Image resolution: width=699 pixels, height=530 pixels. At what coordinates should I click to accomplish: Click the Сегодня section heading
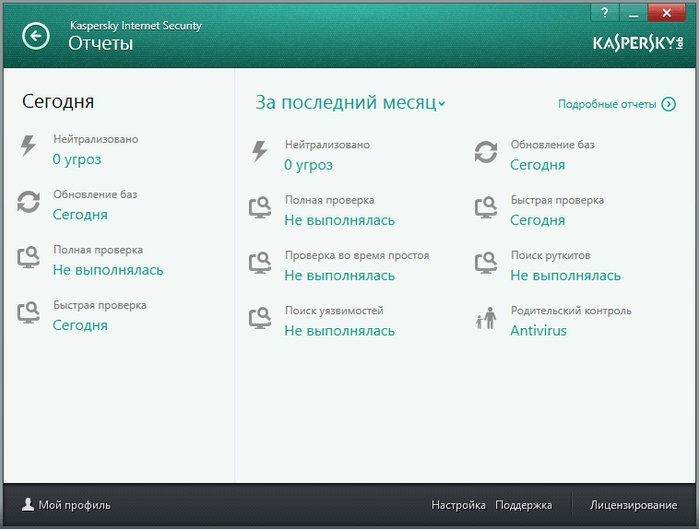pos(58,102)
